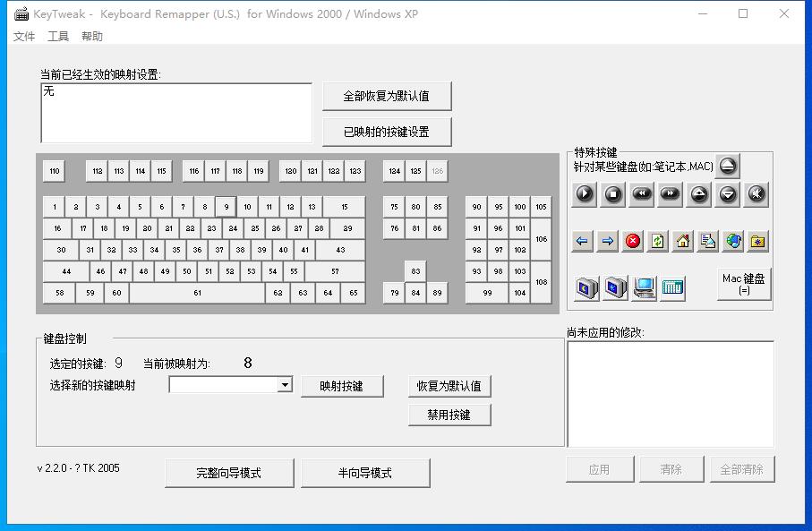Click the Mute speaker key icon
812x531 pixels.
click(x=756, y=194)
